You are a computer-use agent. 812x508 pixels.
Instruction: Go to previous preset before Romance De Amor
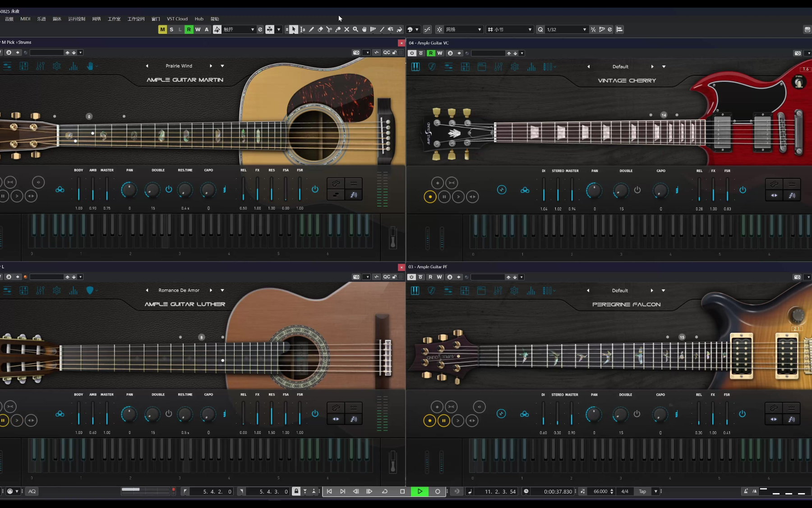[147, 290]
